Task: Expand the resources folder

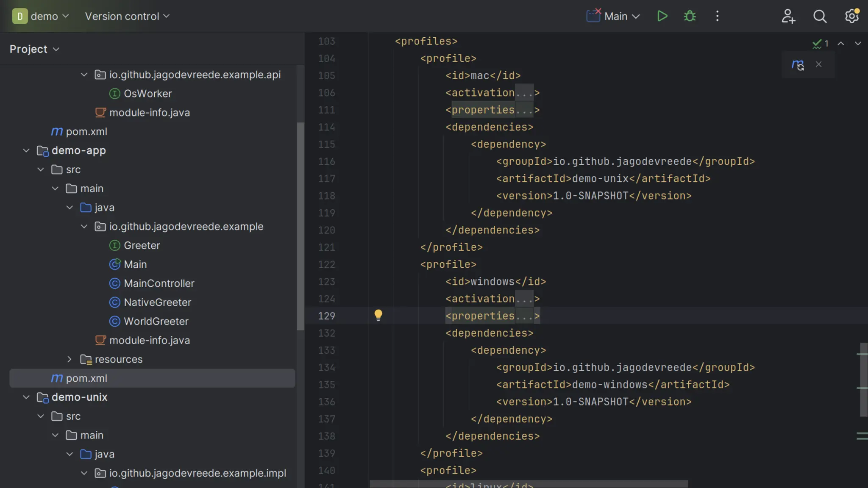Action: tap(70, 359)
